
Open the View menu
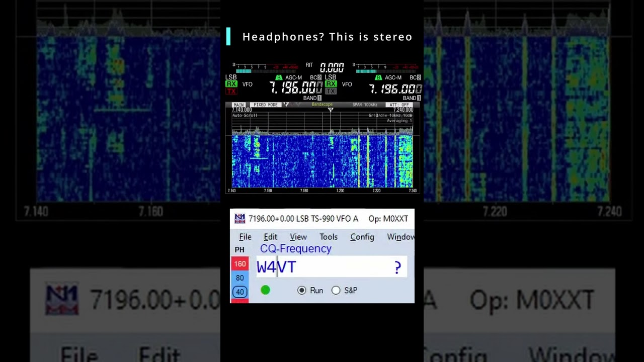point(298,237)
